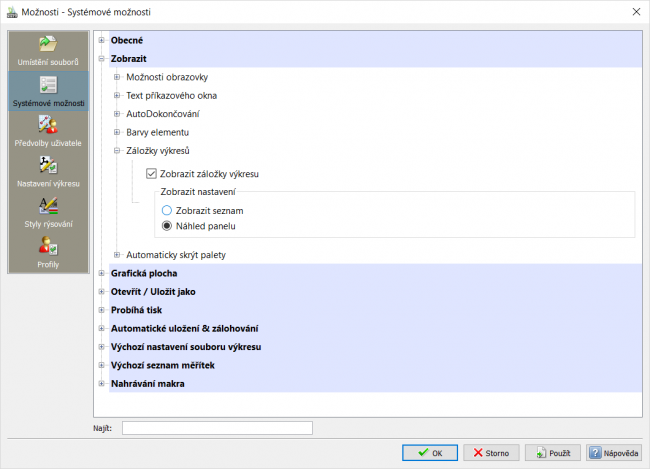Expand the Nahrávání makra section

[101, 384]
